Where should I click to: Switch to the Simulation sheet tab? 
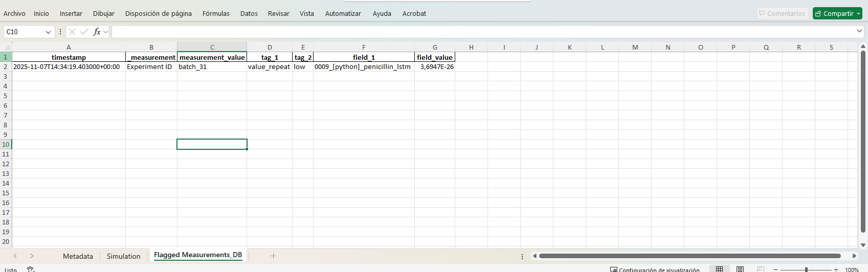coord(123,256)
